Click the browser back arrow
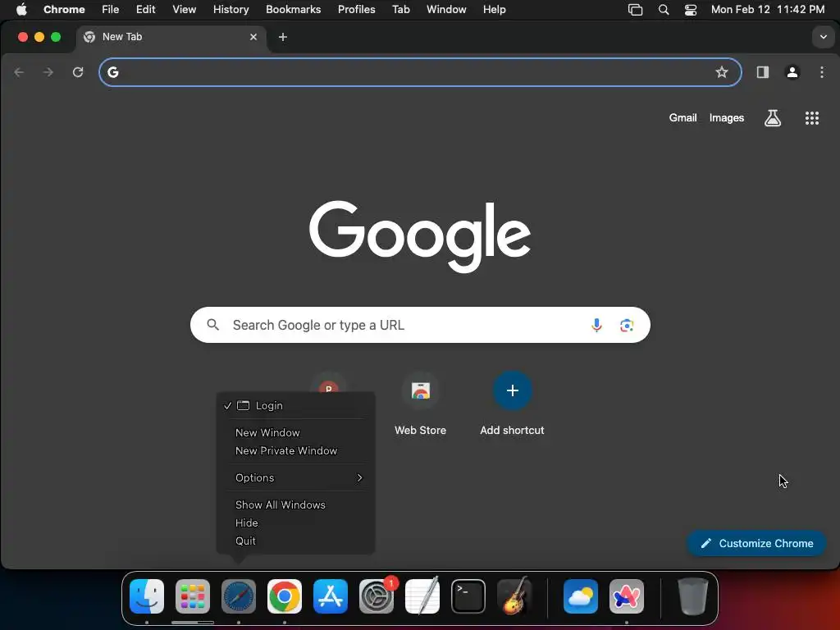The height and width of the screenshot is (630, 840). [x=19, y=72]
